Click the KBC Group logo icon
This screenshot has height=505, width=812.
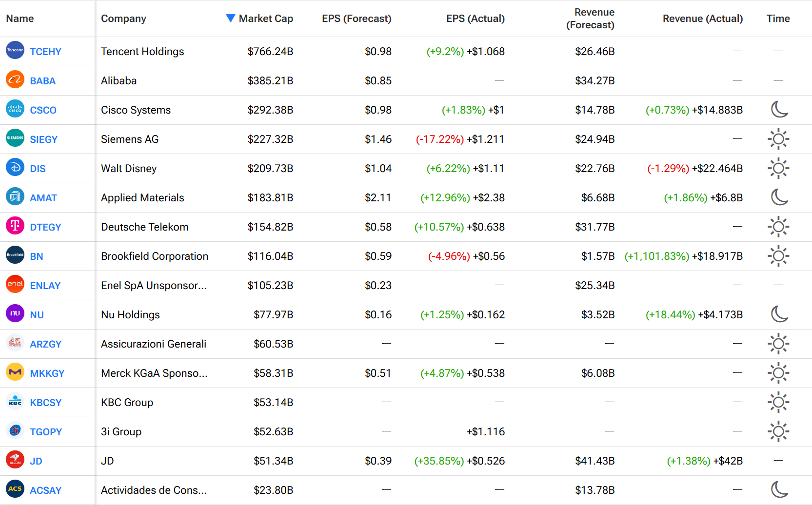(15, 401)
